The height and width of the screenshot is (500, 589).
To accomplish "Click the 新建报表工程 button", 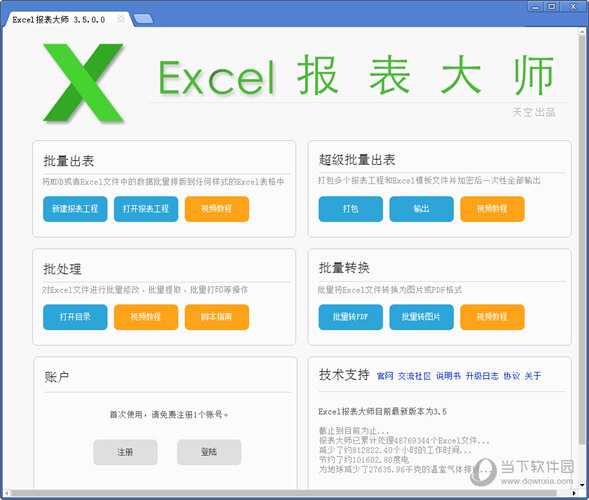I will coord(75,209).
